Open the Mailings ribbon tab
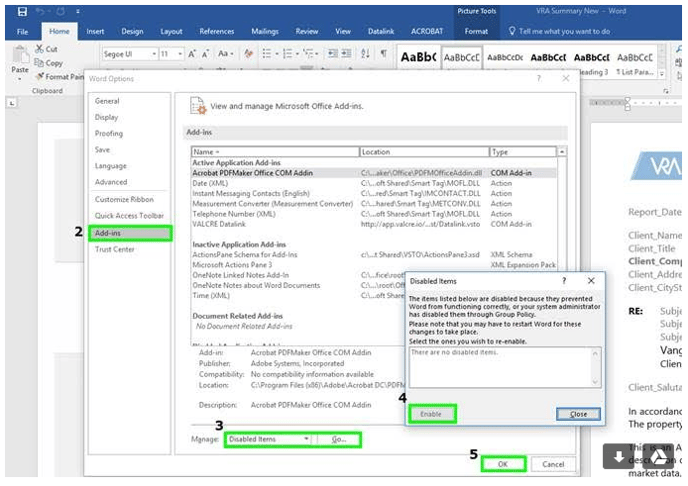Viewport: 688px width, 486px height. click(265, 31)
